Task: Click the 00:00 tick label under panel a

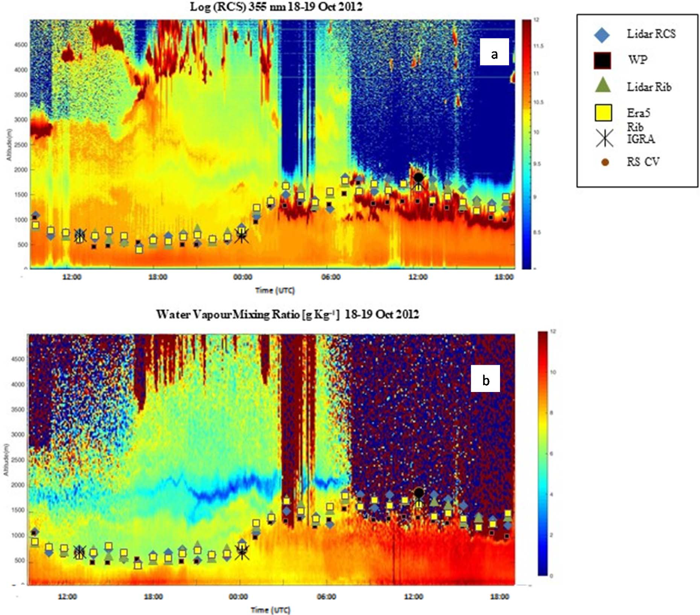Action: (x=242, y=277)
